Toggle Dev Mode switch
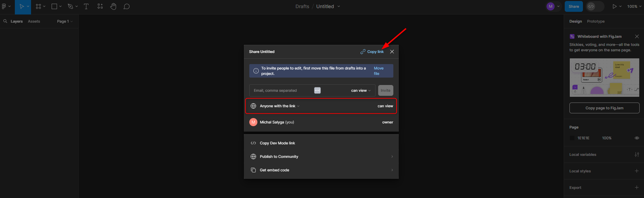The height and width of the screenshot is (198, 644). click(595, 6)
